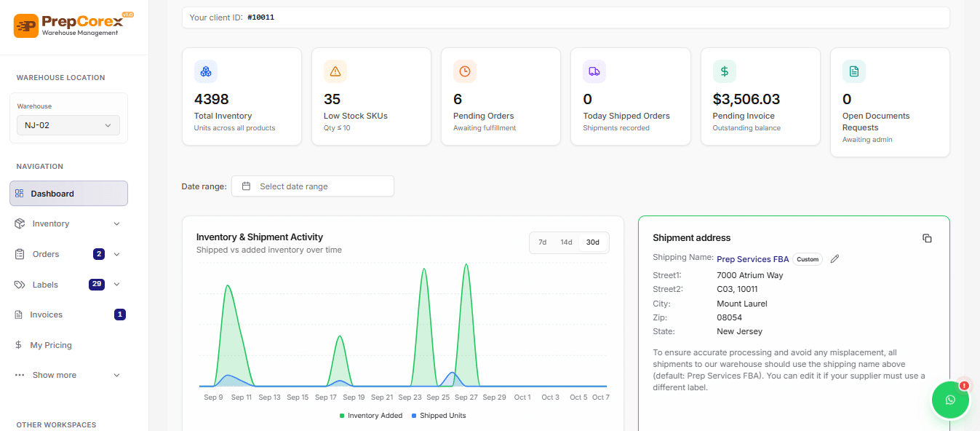The height and width of the screenshot is (431, 980).
Task: Expand the Labels submenu chevron
Action: tap(116, 285)
